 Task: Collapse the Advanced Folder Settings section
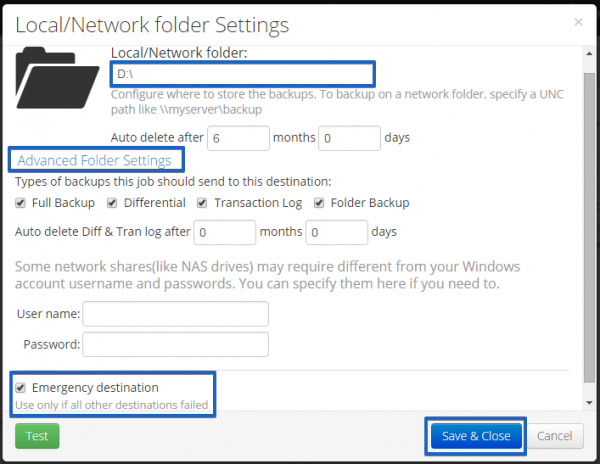(x=95, y=160)
